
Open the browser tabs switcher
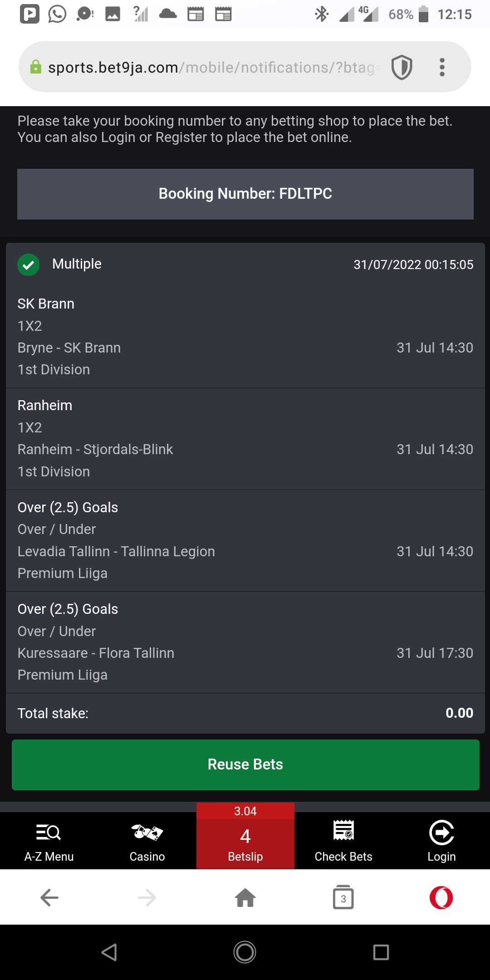coord(343,897)
